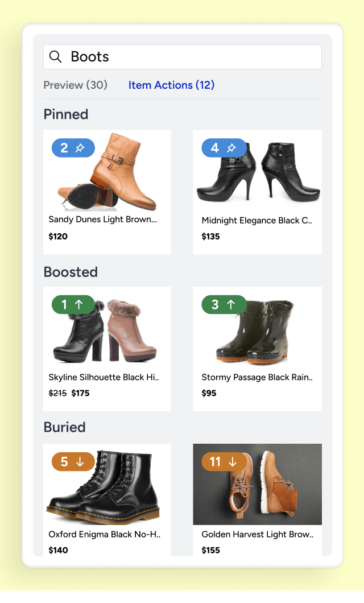Click the Stormy Passage Black Rain title

point(257,377)
